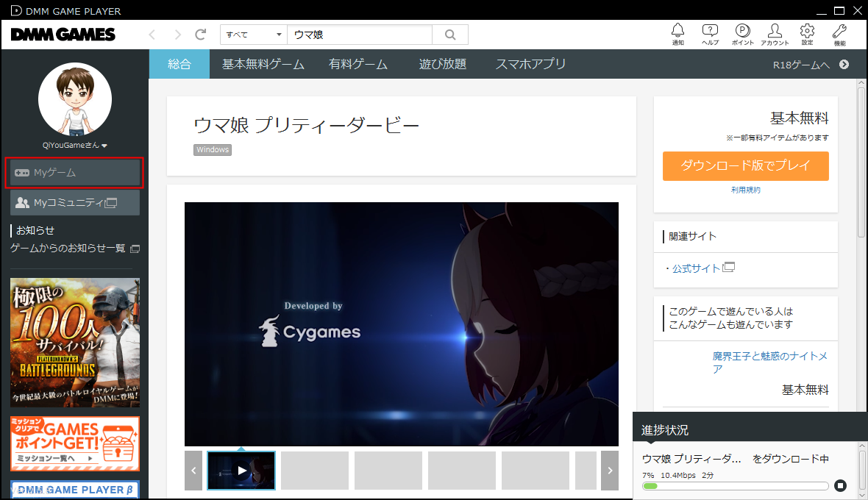Click the search magnifier button

(x=450, y=35)
